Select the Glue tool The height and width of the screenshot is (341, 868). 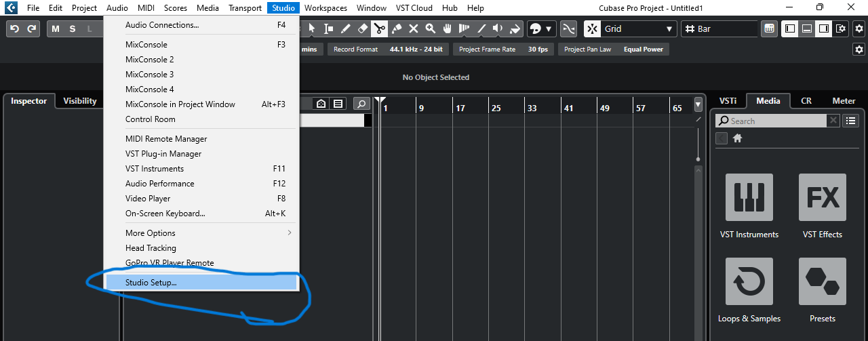396,28
